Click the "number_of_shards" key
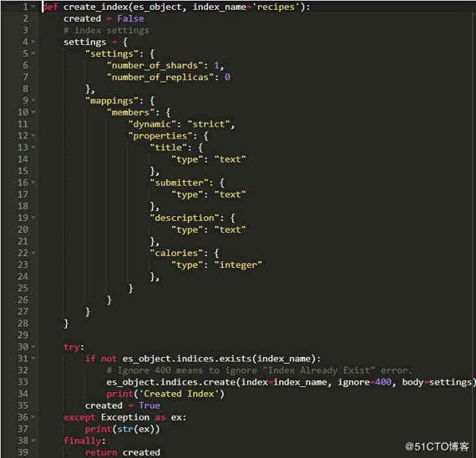 point(154,66)
